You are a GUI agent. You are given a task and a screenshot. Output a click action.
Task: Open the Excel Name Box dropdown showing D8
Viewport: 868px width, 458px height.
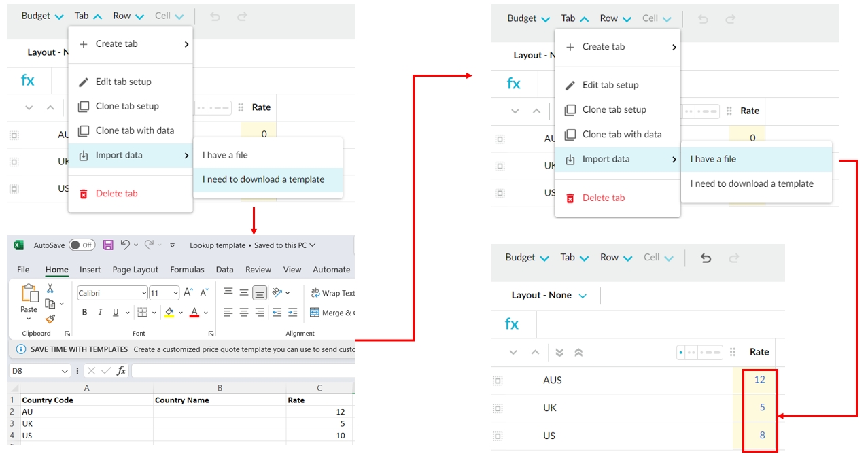click(65, 371)
